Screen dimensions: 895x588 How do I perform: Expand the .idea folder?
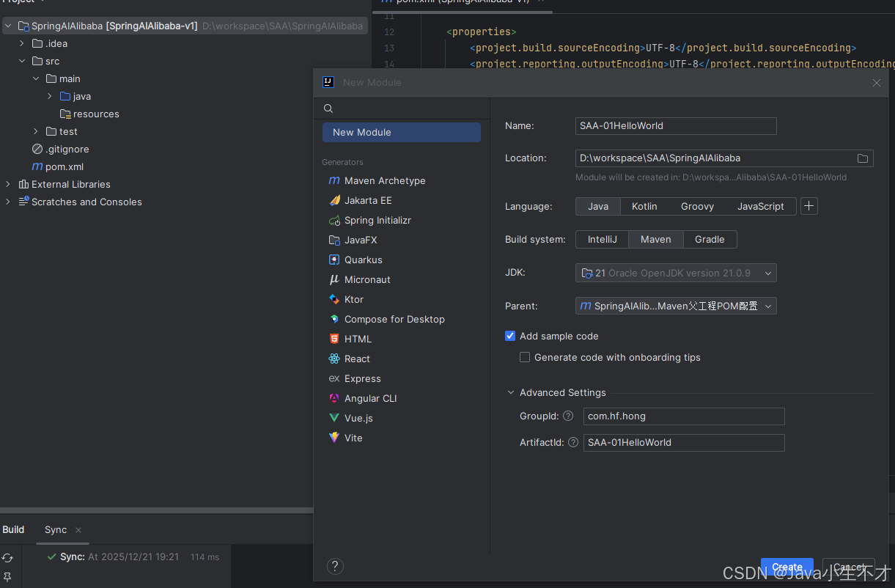[x=22, y=43]
